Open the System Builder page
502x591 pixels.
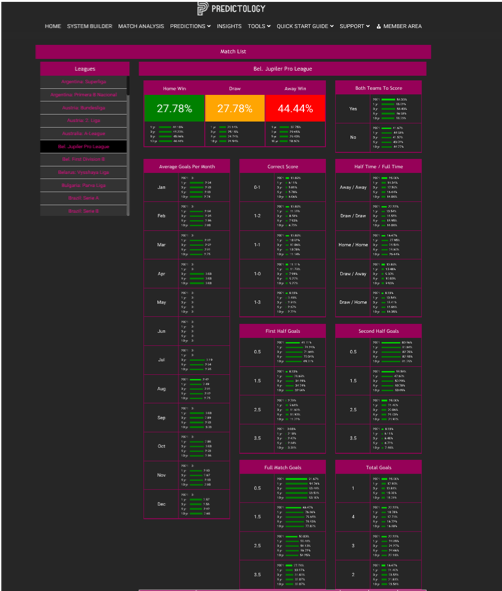[x=90, y=26]
